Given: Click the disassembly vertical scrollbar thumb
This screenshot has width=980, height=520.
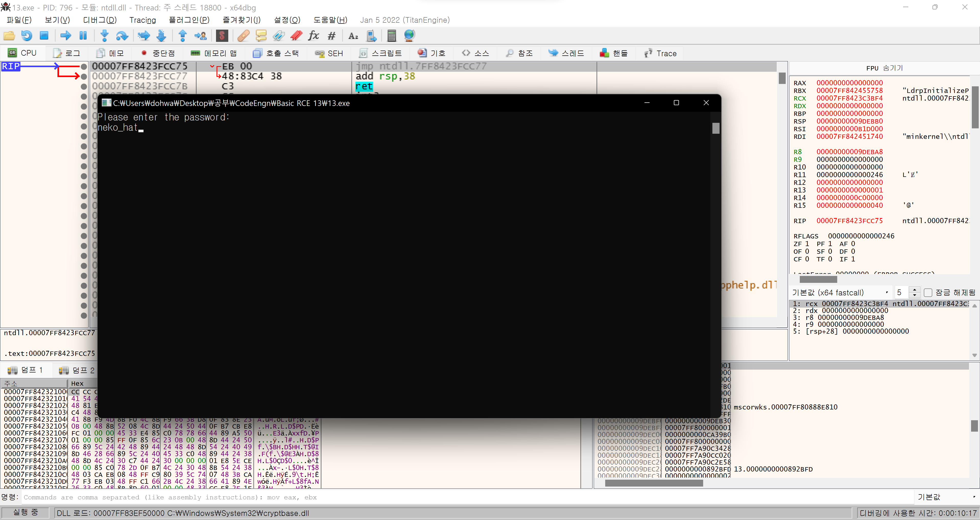Looking at the screenshot, I should [x=782, y=78].
